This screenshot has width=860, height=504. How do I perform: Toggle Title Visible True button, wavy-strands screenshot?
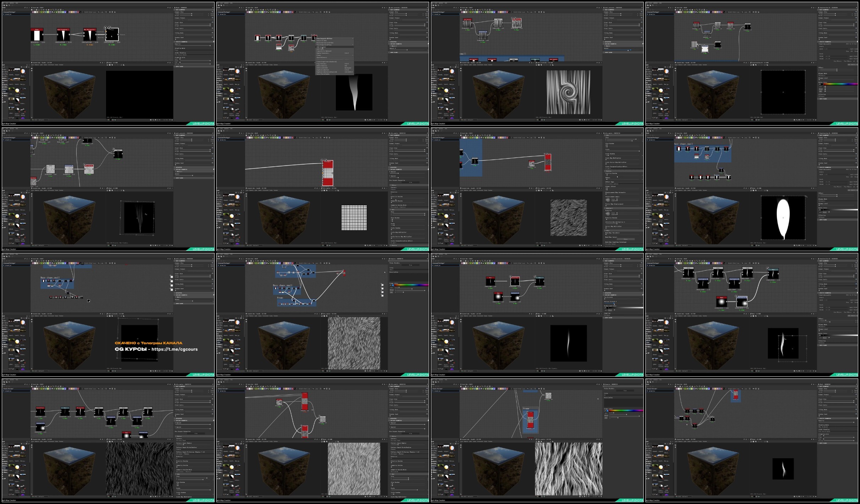click(625, 391)
